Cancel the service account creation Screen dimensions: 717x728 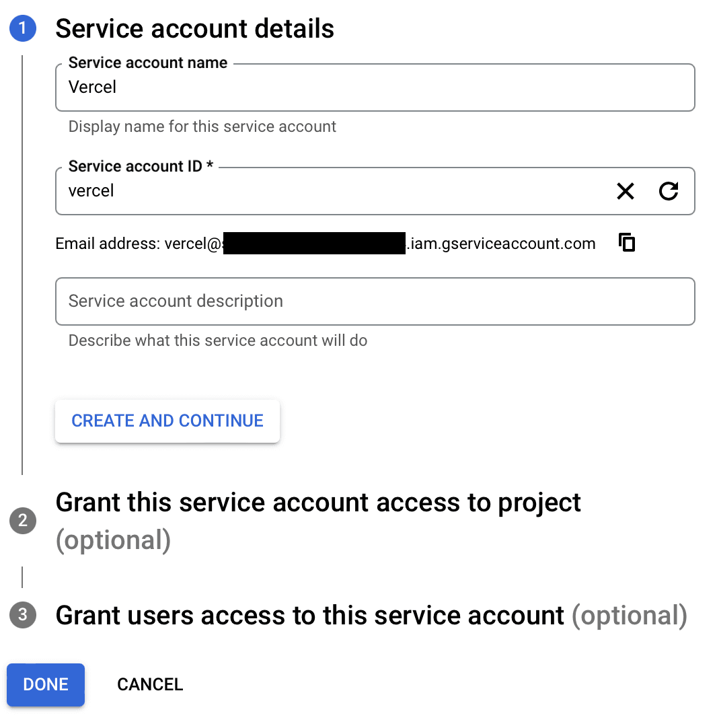pos(150,685)
